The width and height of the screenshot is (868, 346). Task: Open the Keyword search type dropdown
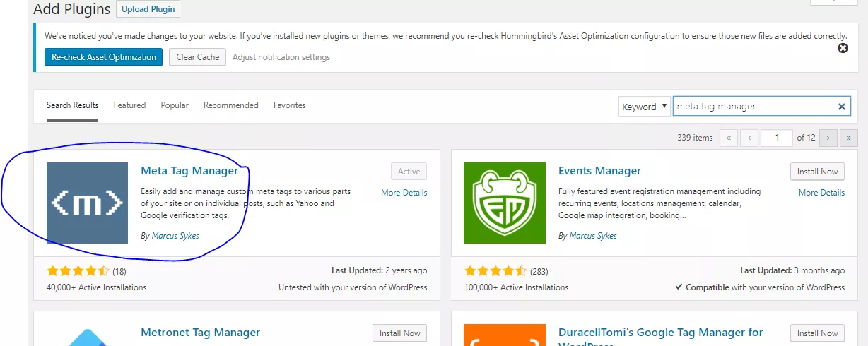click(644, 107)
